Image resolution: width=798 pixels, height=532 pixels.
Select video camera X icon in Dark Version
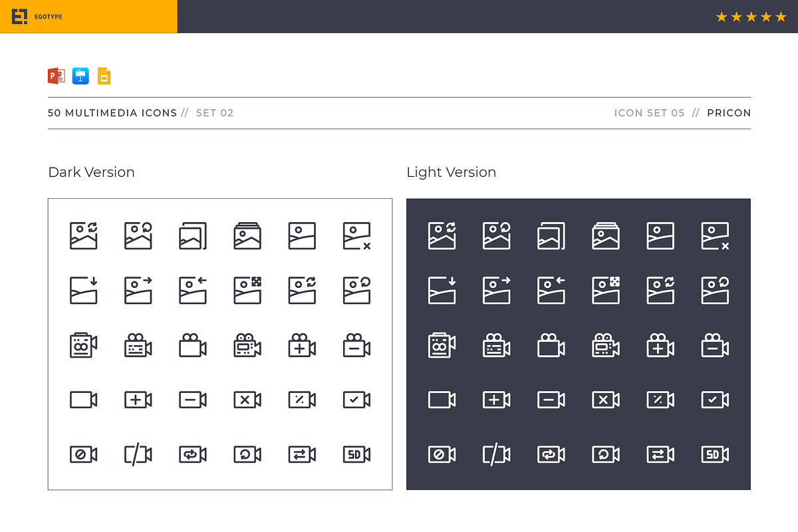(x=247, y=400)
